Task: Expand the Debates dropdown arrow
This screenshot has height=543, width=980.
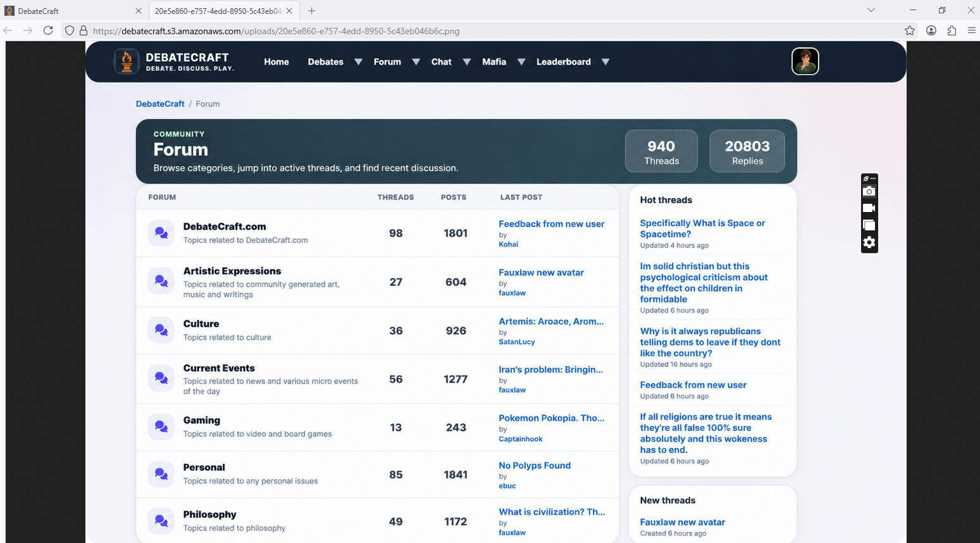Action: [x=358, y=62]
